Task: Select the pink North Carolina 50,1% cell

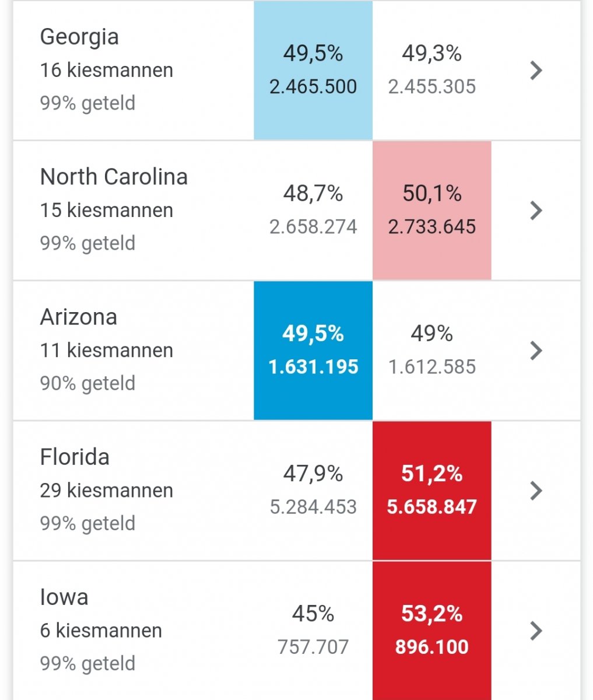Action: point(432,210)
